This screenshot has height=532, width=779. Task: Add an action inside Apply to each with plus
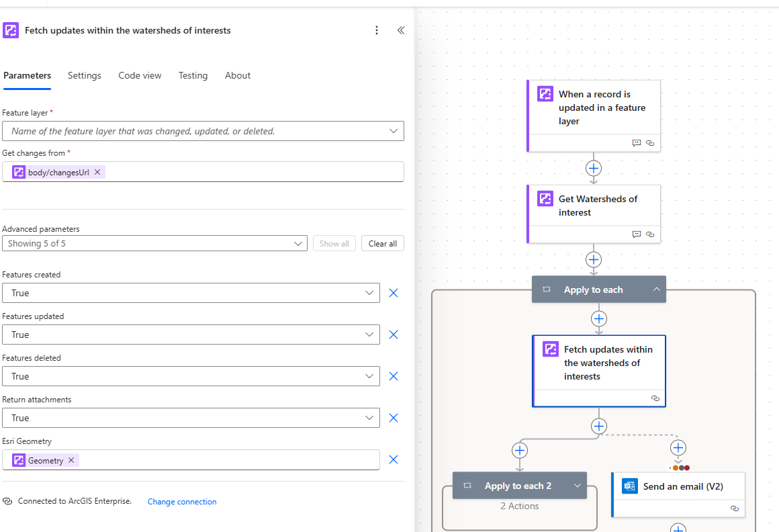coord(598,318)
